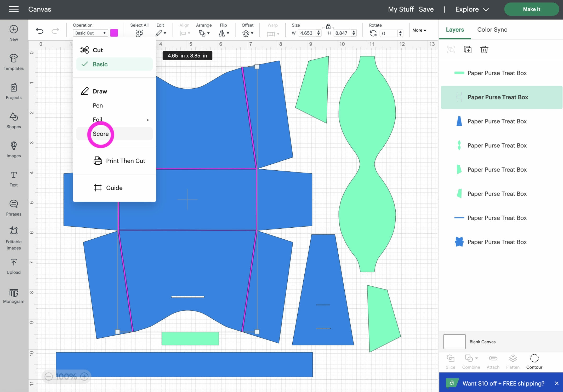Select the Basic cut option
Viewport: 563px width, 392px height.
coord(100,64)
